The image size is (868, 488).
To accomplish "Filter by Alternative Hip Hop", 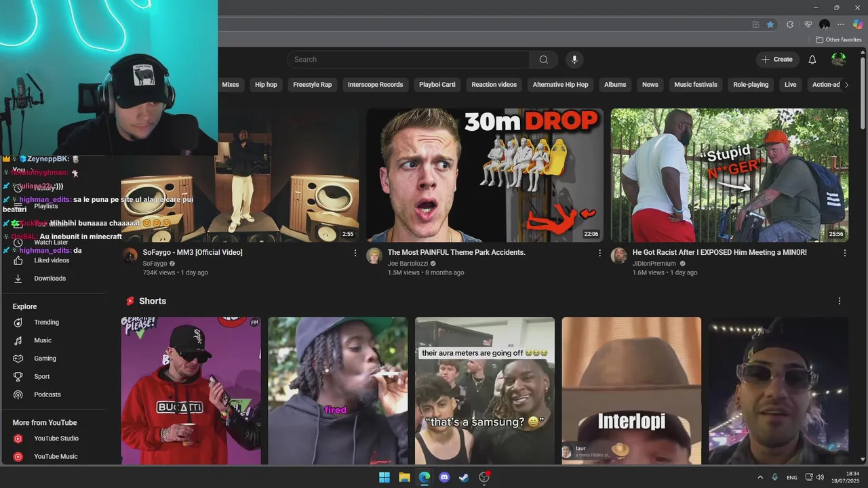I will click(x=560, y=85).
